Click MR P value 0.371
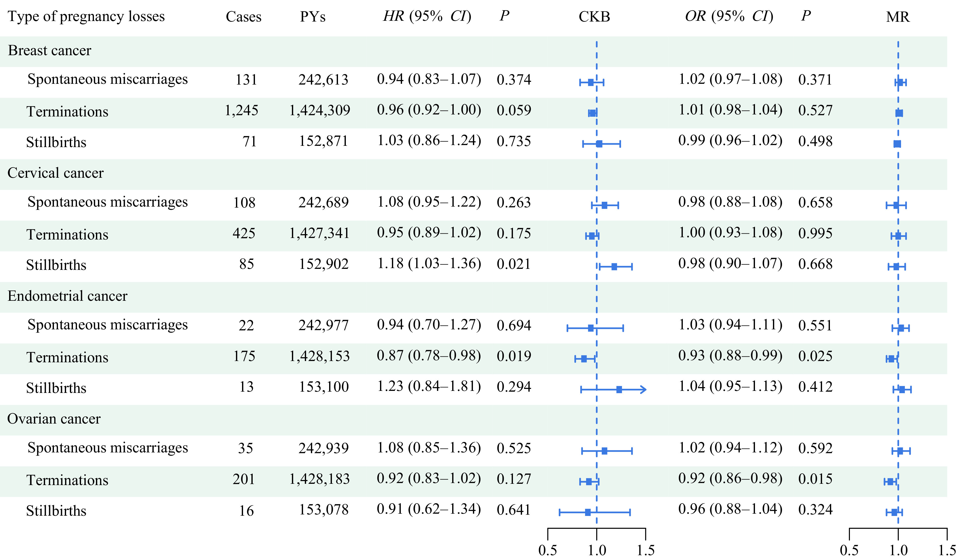This screenshot has width=957, height=560. [815, 80]
